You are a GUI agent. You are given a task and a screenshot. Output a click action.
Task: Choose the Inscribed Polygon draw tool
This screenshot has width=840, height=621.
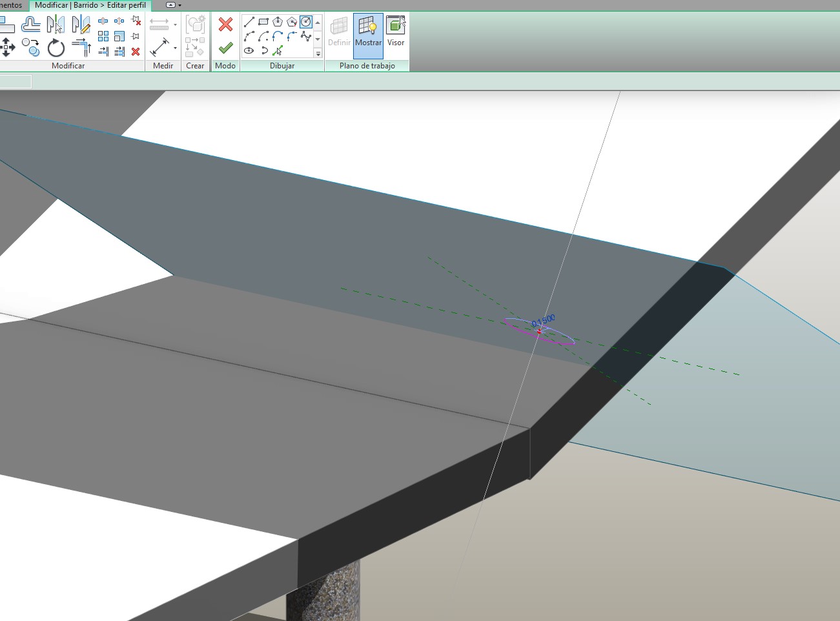pyautogui.click(x=278, y=22)
